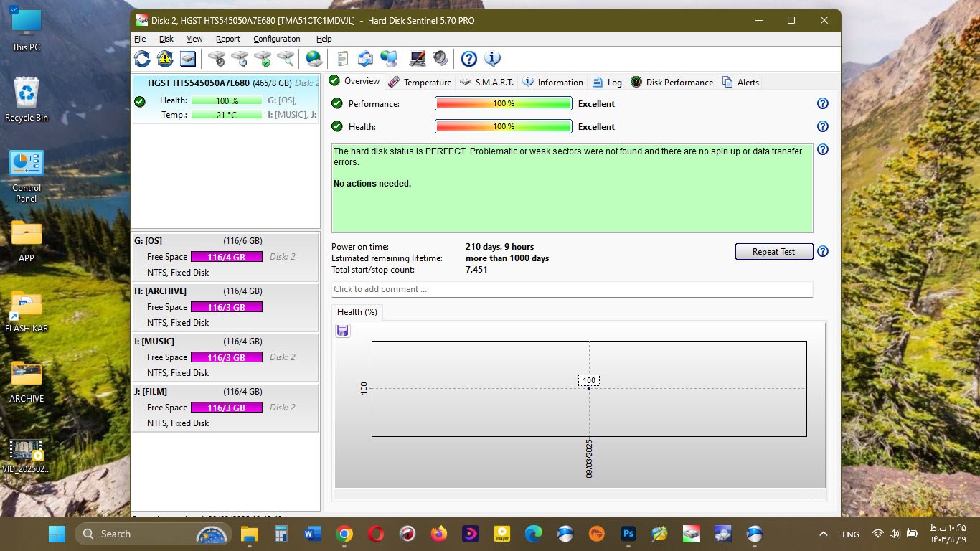The image size is (980, 551).
Task: Click the disk with clock toolbar icon
Action: [x=240, y=59]
